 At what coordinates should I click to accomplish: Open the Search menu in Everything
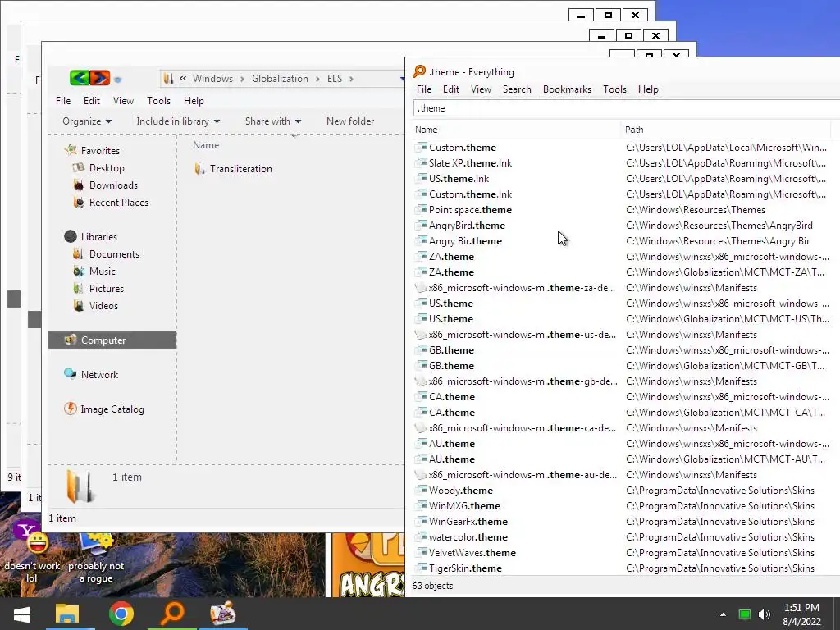coord(517,89)
